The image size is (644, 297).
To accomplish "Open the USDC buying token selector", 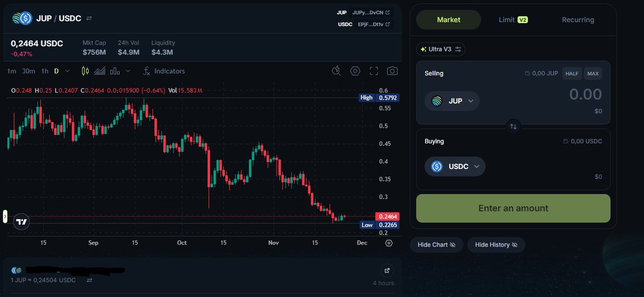I will [x=455, y=166].
